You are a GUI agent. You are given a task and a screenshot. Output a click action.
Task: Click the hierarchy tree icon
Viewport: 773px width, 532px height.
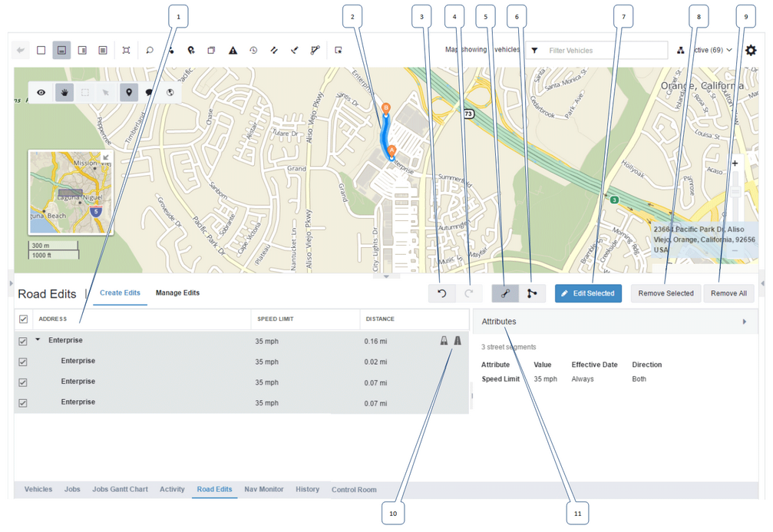click(680, 51)
